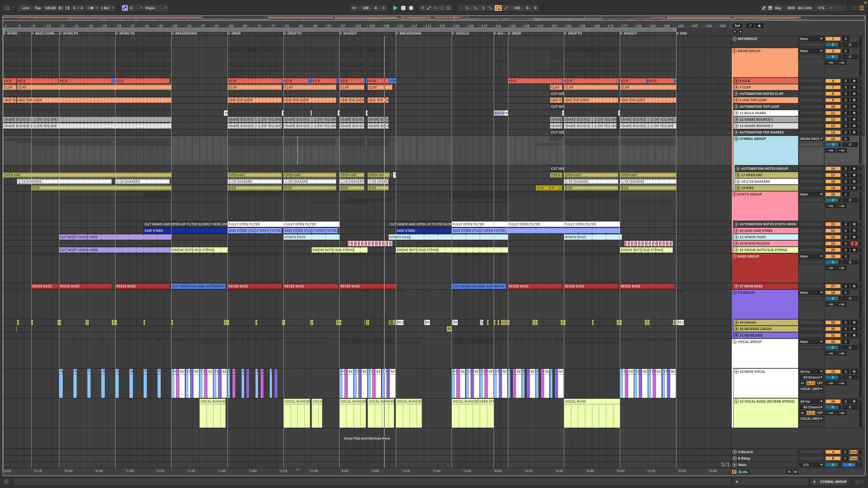Image resolution: width=868 pixels, height=488 pixels.
Task: Toggle Automation Arm icon
Action: (x=429, y=8)
